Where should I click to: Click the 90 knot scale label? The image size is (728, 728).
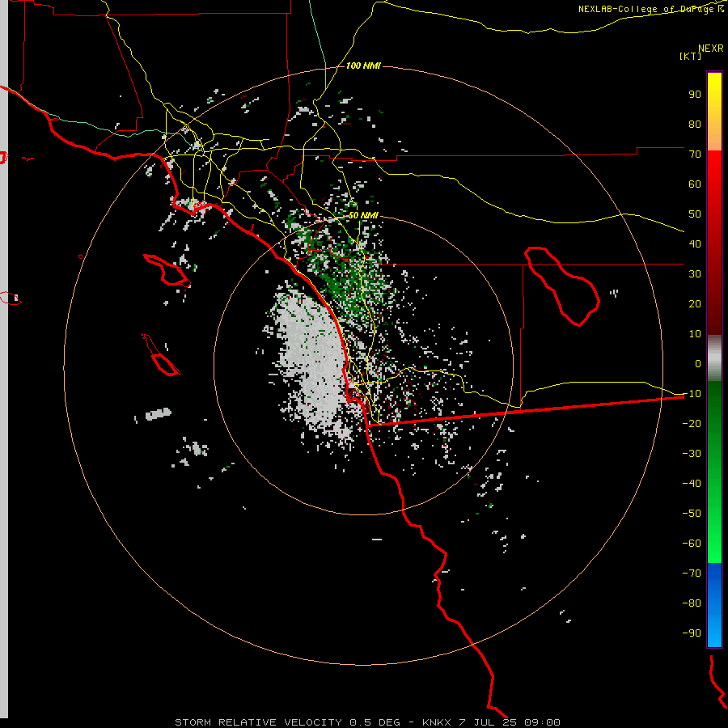coord(695,95)
